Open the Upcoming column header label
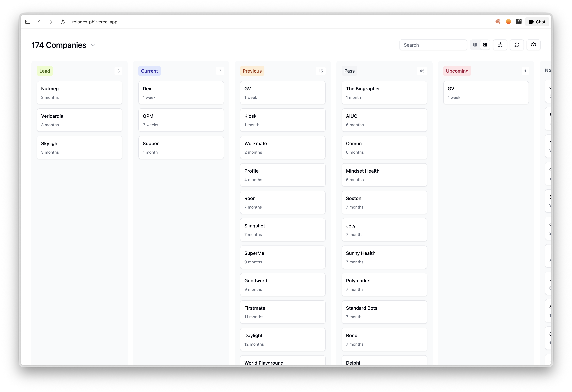This screenshot has width=572, height=392. 457,71
